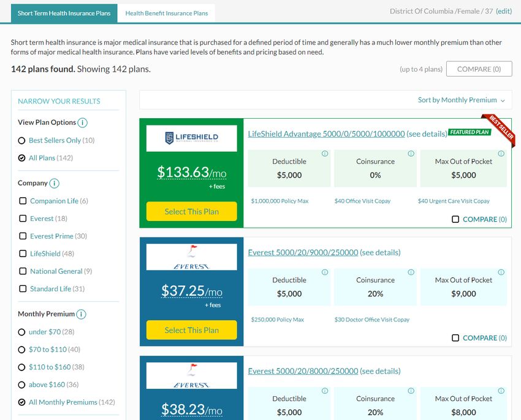
Task: Click '142 plans found.' text
Action: click(x=43, y=69)
